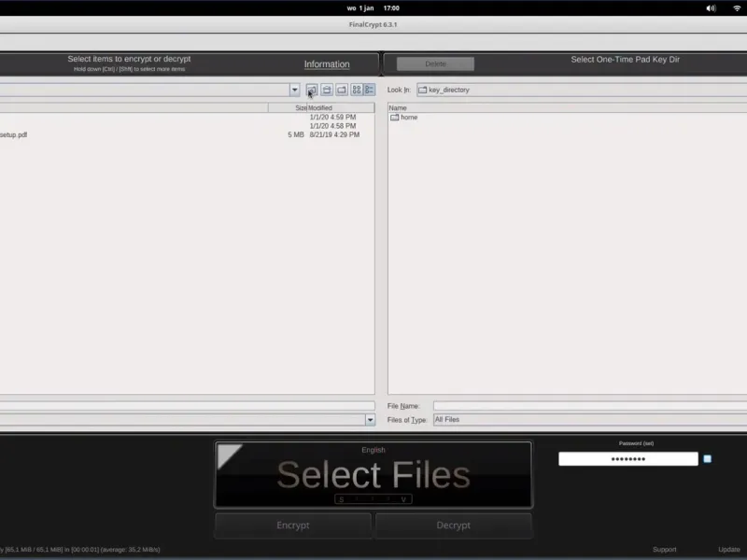Screen dimensions: 747x560
Task: Go to the Home folder icon
Action: 327,90
